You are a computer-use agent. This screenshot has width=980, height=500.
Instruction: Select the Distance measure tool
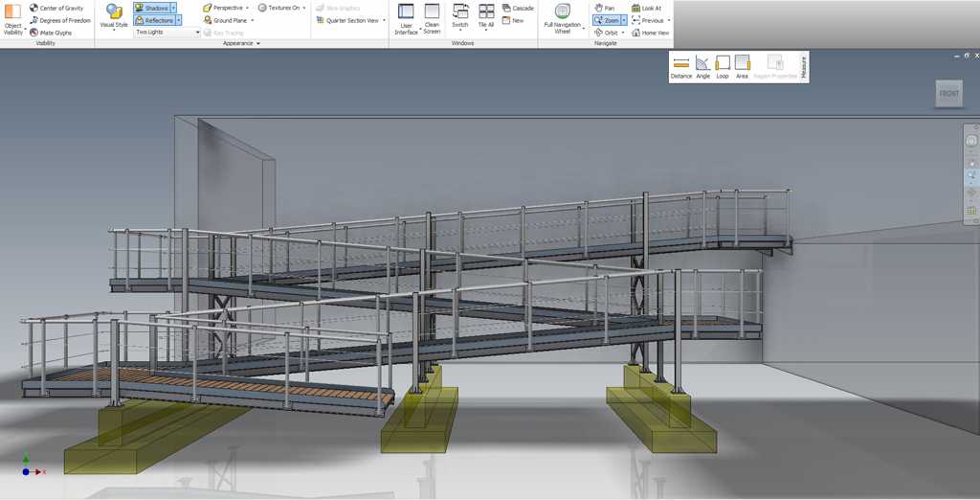click(x=681, y=67)
